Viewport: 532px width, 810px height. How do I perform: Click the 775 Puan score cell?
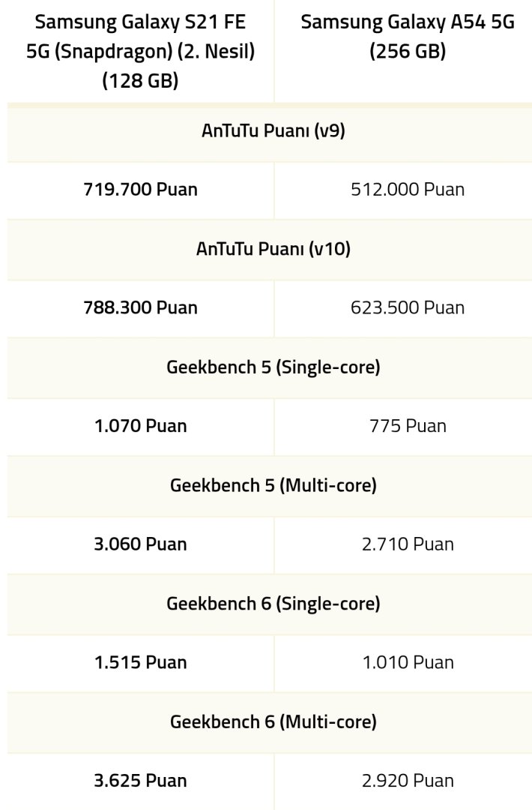click(408, 426)
